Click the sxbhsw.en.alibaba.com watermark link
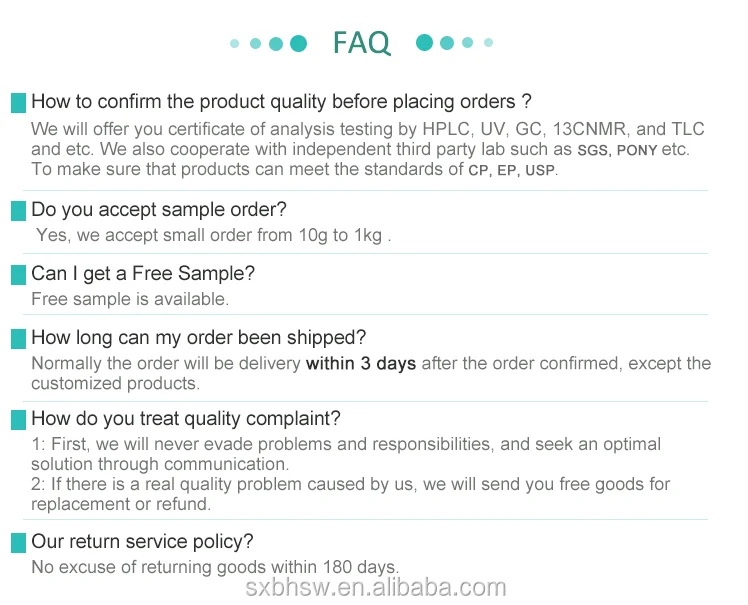The image size is (748, 605). pos(376,588)
